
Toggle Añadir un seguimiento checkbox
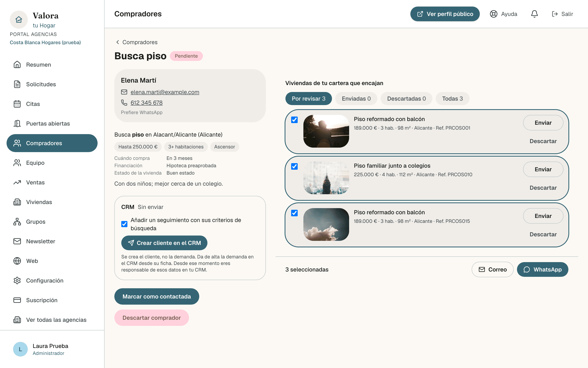point(124,224)
